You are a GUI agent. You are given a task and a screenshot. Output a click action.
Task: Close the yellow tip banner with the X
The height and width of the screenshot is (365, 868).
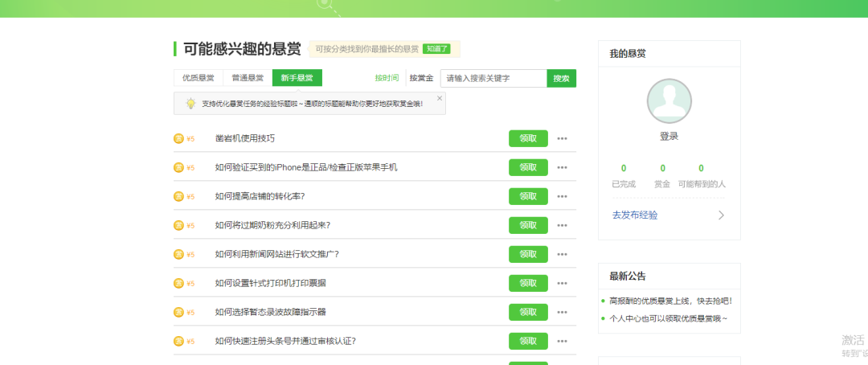[x=440, y=98]
